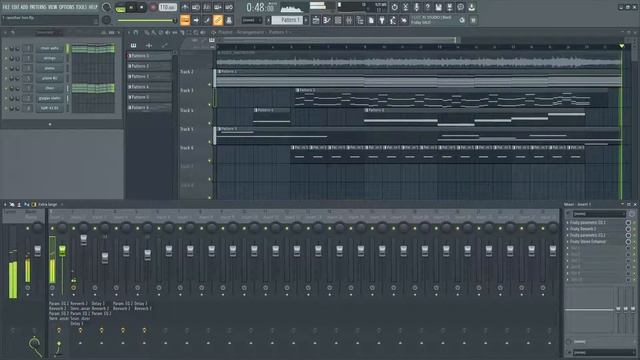Viewport: 640px width, 360px height.
Task: Toggle loop recording icon
Action: (x=229, y=7)
